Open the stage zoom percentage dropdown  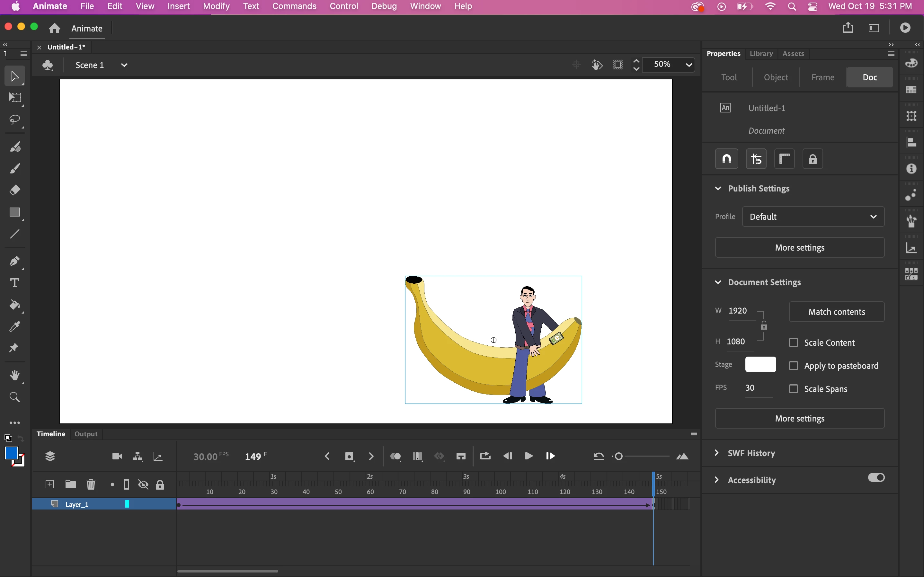(x=689, y=65)
